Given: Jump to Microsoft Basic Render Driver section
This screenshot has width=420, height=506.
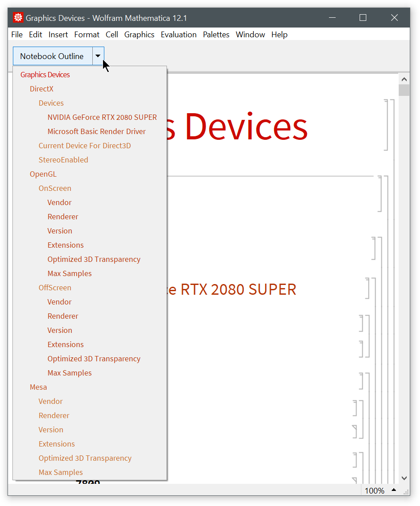Looking at the screenshot, I should tap(96, 131).
